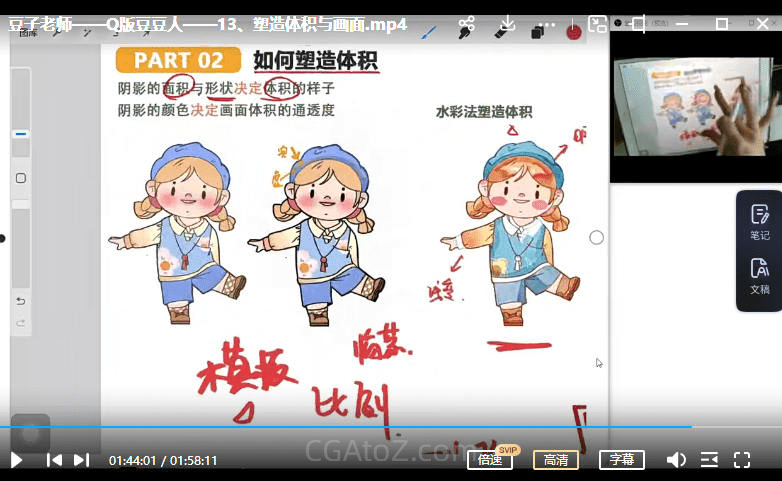The width and height of the screenshot is (782, 481).
Task: Mute the video volume
Action: click(676, 460)
